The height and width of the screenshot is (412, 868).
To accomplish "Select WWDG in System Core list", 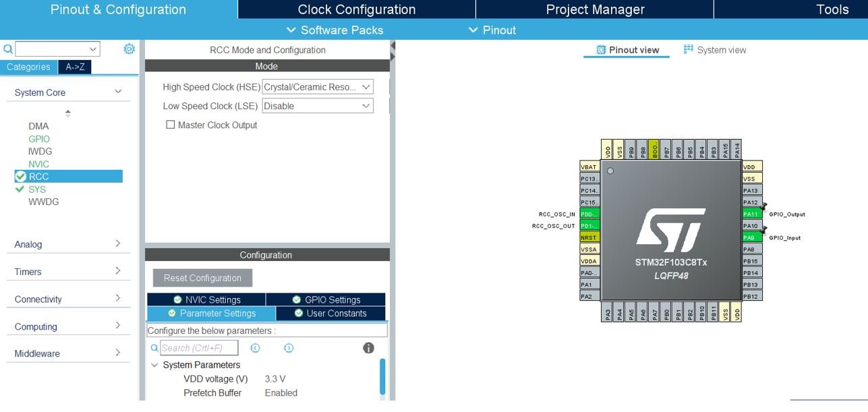I will point(43,202).
